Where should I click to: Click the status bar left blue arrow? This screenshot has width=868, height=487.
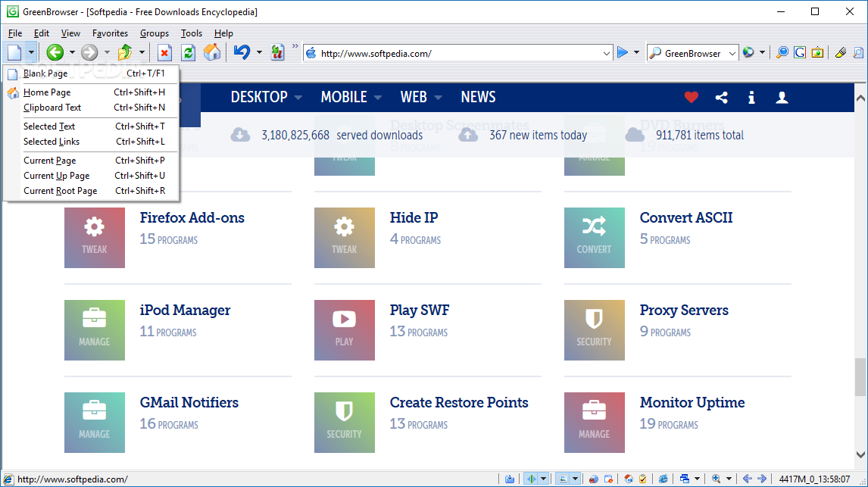coord(748,479)
